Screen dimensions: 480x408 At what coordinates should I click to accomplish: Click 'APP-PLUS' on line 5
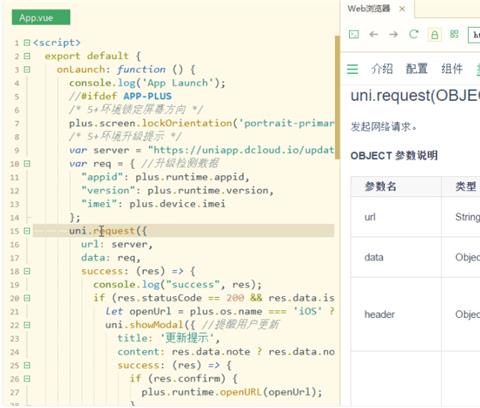tap(148, 96)
